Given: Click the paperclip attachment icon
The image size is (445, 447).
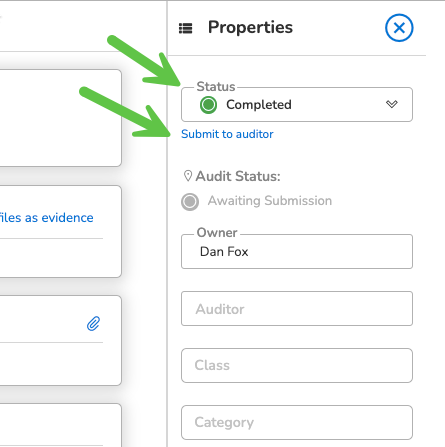Looking at the screenshot, I should coord(93,323).
